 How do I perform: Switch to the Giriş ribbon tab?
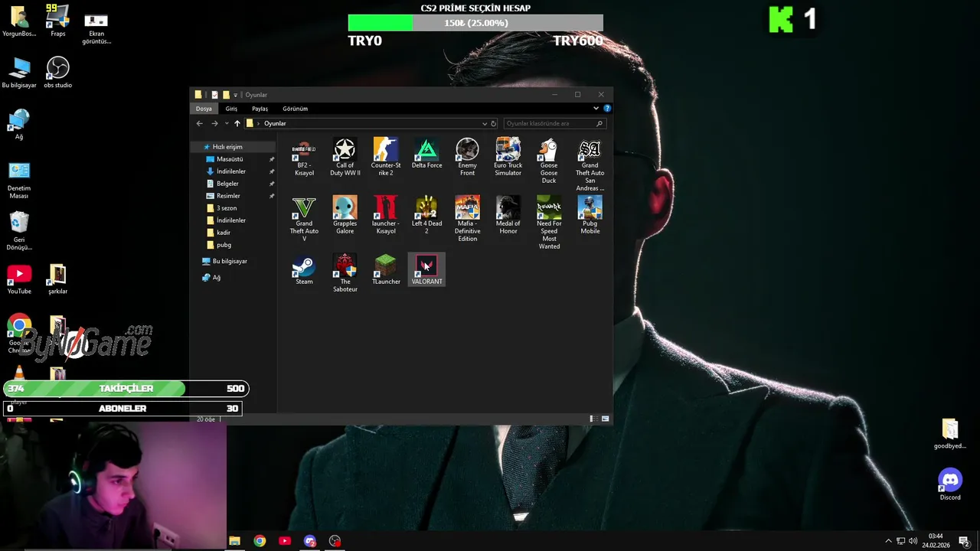point(231,109)
